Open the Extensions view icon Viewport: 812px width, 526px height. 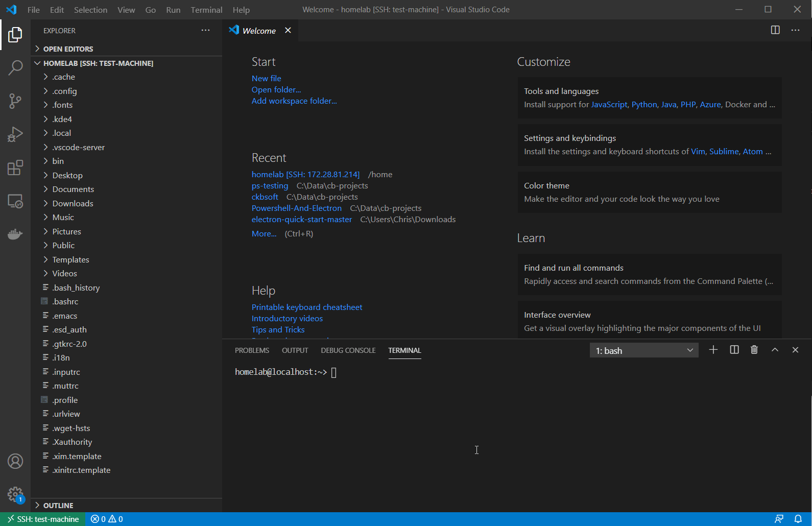point(15,168)
